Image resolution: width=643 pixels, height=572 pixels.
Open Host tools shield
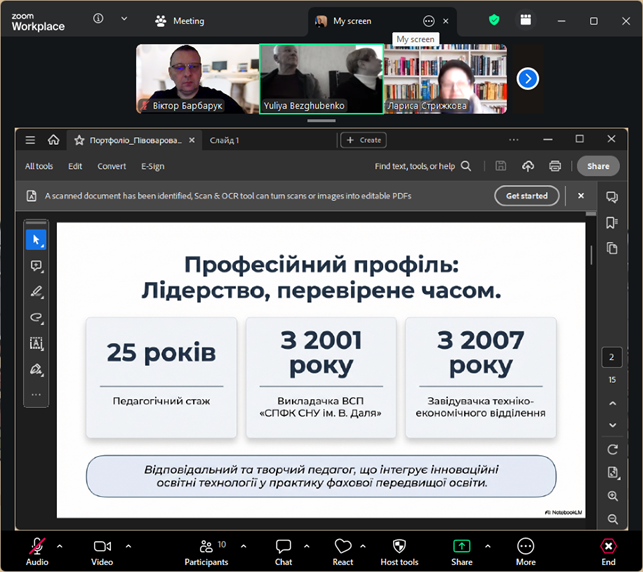(x=399, y=551)
